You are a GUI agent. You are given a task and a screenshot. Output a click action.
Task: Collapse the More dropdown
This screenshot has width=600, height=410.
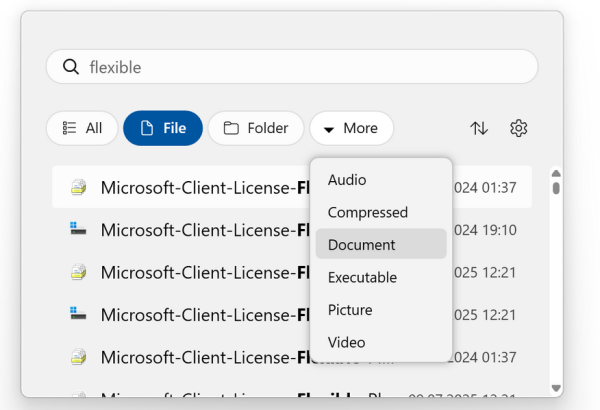point(351,128)
